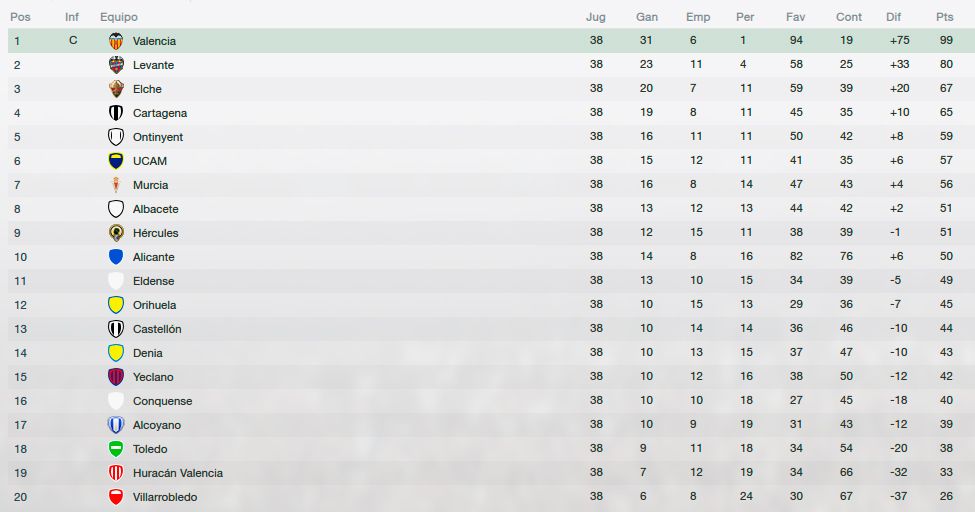Click the Valencia club crest icon

pos(116,41)
